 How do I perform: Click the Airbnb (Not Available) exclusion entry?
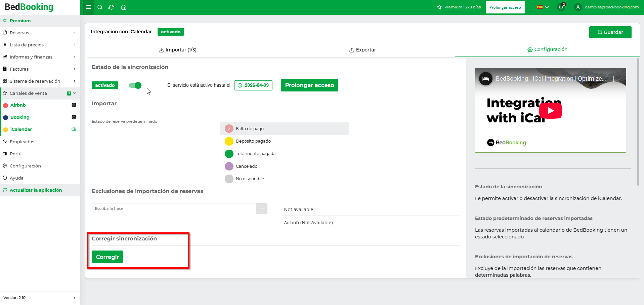pos(308,223)
